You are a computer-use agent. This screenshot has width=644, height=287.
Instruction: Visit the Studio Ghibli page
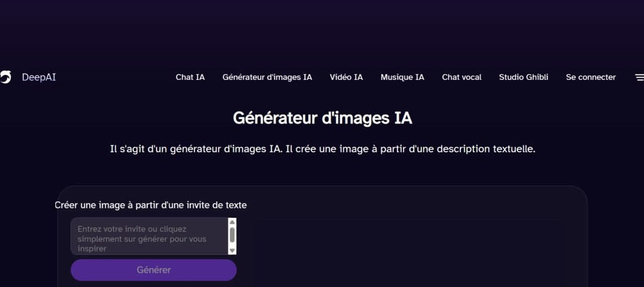point(524,77)
